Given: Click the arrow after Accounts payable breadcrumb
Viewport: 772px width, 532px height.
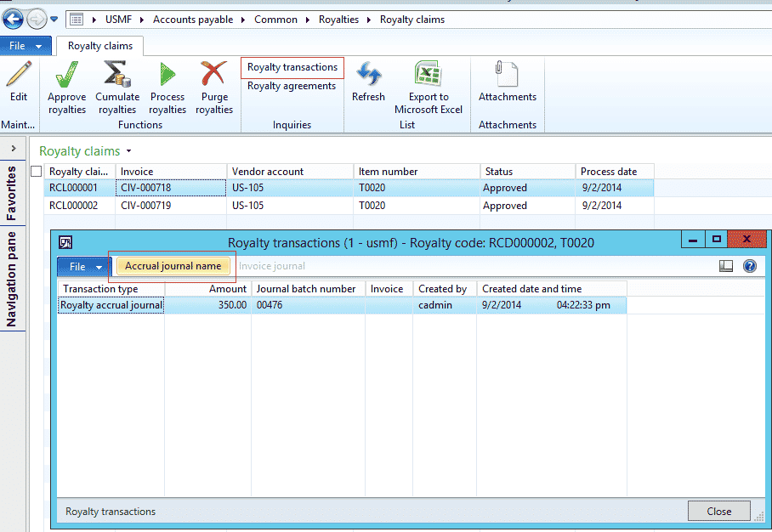Looking at the screenshot, I should [243, 20].
